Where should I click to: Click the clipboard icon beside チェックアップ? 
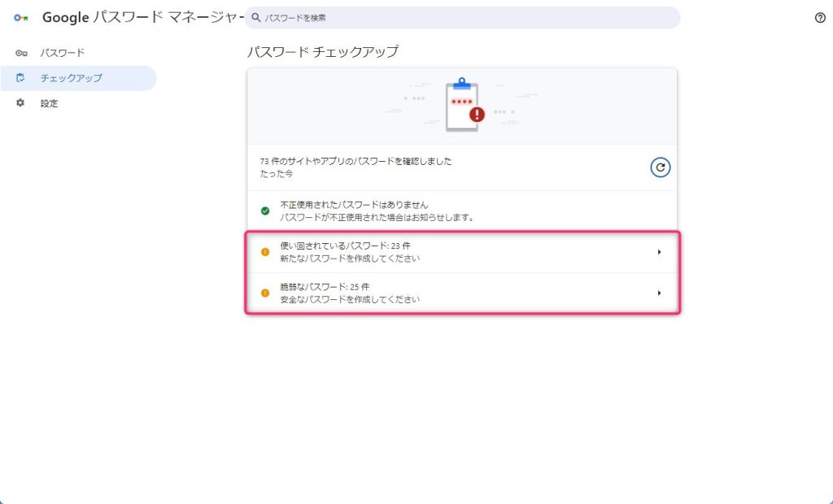pos(21,78)
